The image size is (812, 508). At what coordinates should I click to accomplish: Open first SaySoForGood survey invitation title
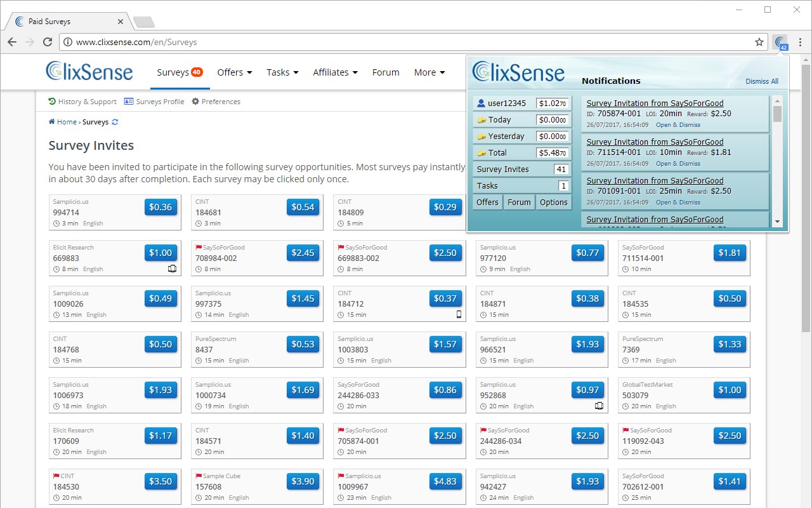(x=655, y=103)
